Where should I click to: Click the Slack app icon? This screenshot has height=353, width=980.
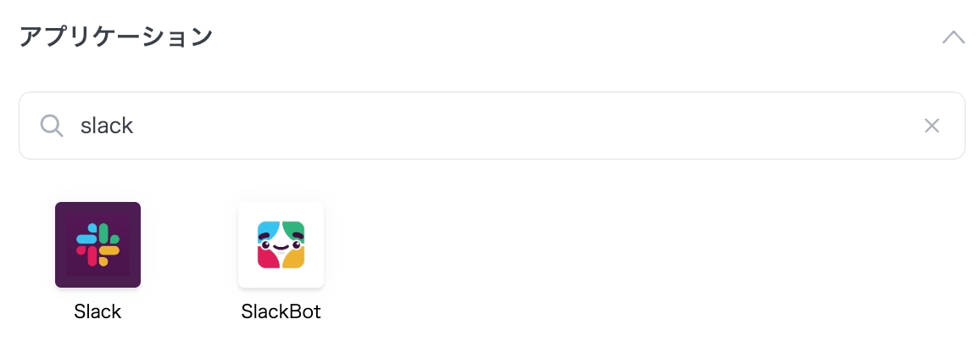tap(97, 244)
